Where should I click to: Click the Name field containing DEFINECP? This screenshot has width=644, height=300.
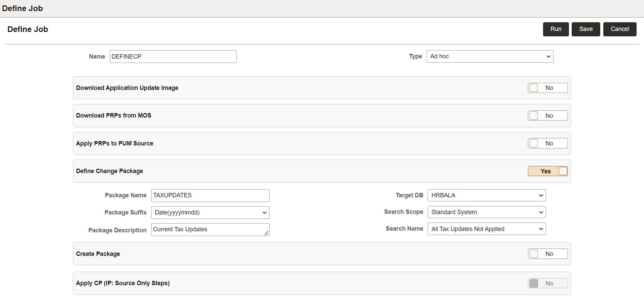173,57
